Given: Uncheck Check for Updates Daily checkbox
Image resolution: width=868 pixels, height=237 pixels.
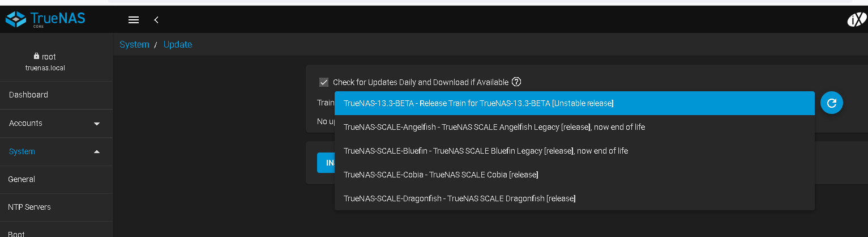Looking at the screenshot, I should click(324, 82).
